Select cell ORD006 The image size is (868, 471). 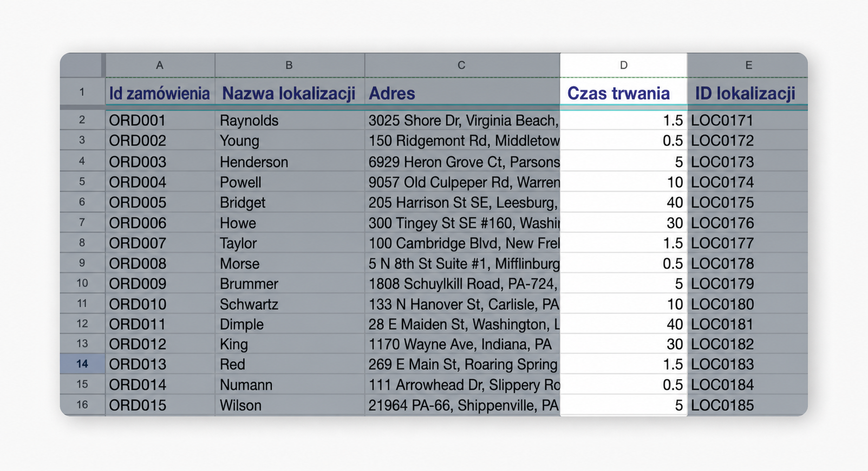click(x=160, y=223)
